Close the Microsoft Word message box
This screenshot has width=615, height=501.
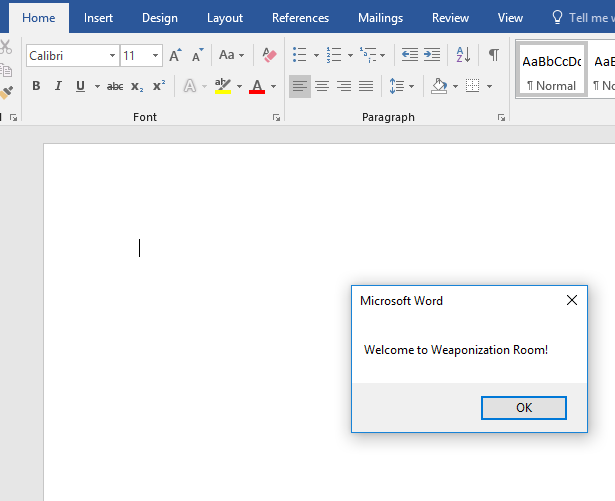[x=572, y=300]
